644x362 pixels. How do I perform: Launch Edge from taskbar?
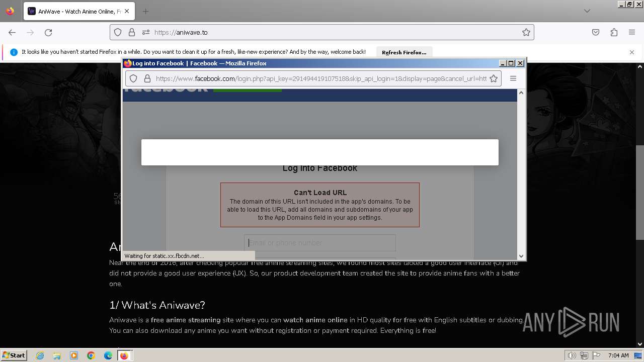108,355
